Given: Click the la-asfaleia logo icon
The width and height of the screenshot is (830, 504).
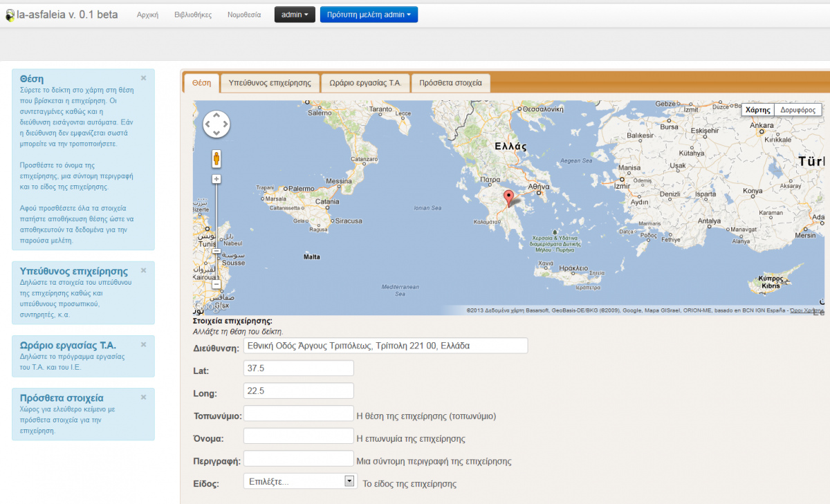Looking at the screenshot, I should [x=10, y=15].
